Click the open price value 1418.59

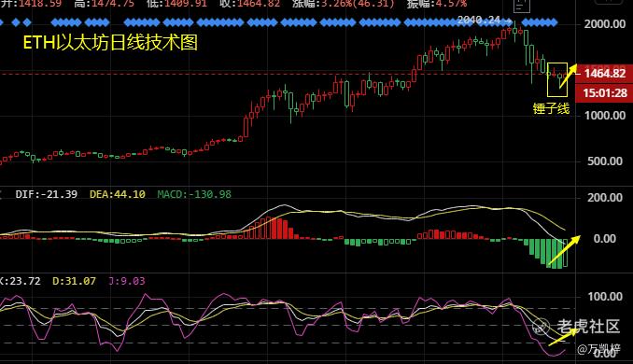coord(40,4)
